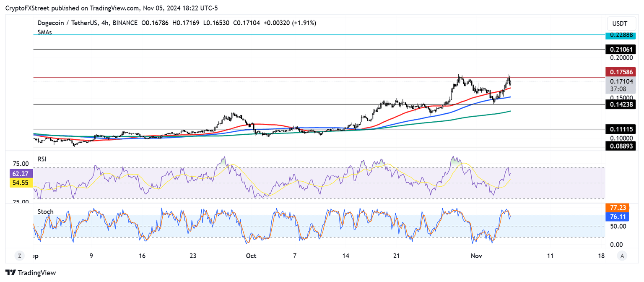Click date 21 on the time axis
The width and height of the screenshot is (644, 282).
coord(397,256)
